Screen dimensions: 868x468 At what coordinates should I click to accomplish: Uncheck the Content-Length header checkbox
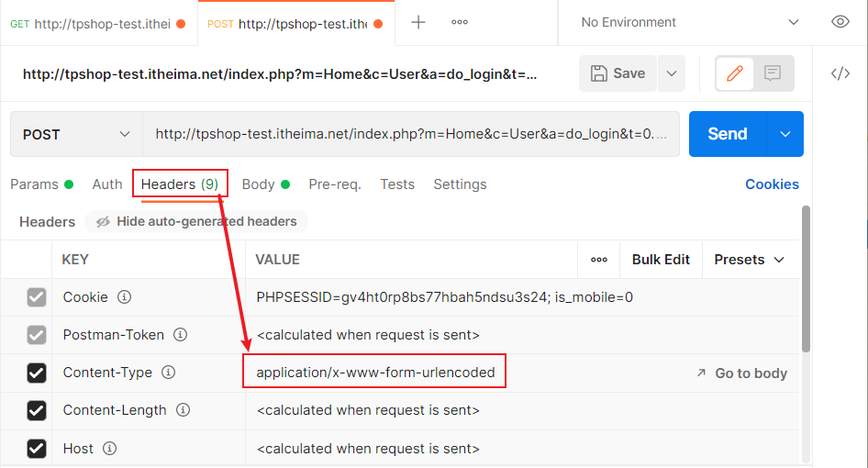coord(37,410)
